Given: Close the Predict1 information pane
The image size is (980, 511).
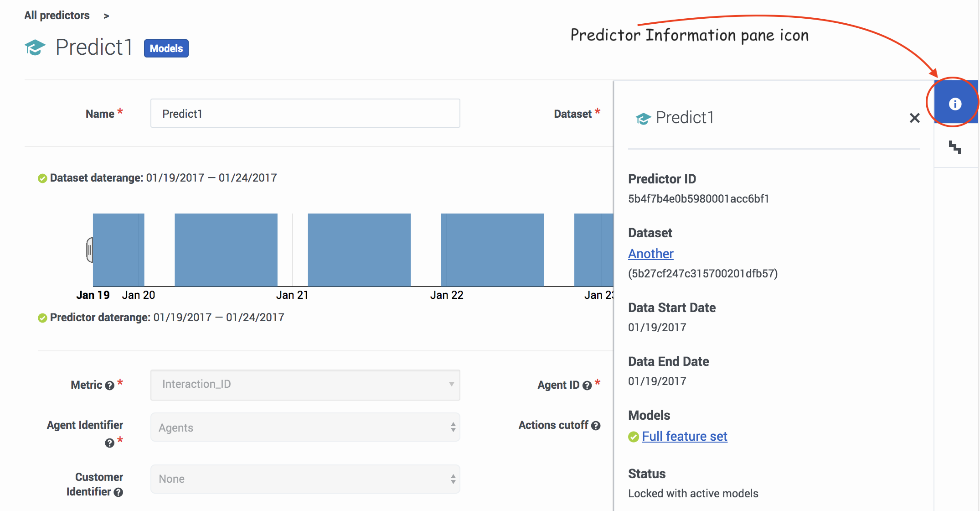Looking at the screenshot, I should [914, 118].
